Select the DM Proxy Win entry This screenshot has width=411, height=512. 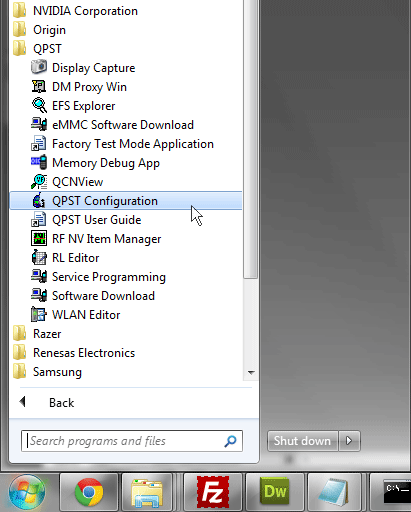tap(126, 87)
